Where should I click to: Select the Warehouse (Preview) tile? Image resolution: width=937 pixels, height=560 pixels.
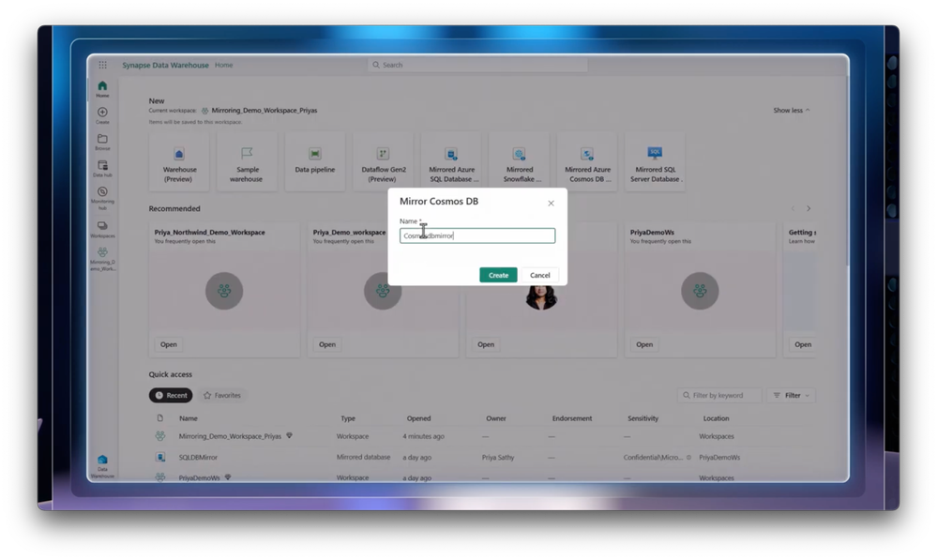(x=179, y=162)
